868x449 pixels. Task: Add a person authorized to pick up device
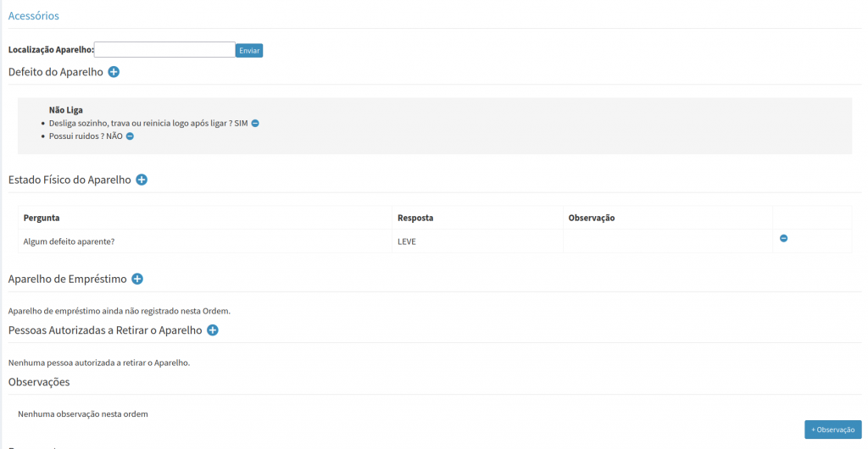(x=213, y=330)
